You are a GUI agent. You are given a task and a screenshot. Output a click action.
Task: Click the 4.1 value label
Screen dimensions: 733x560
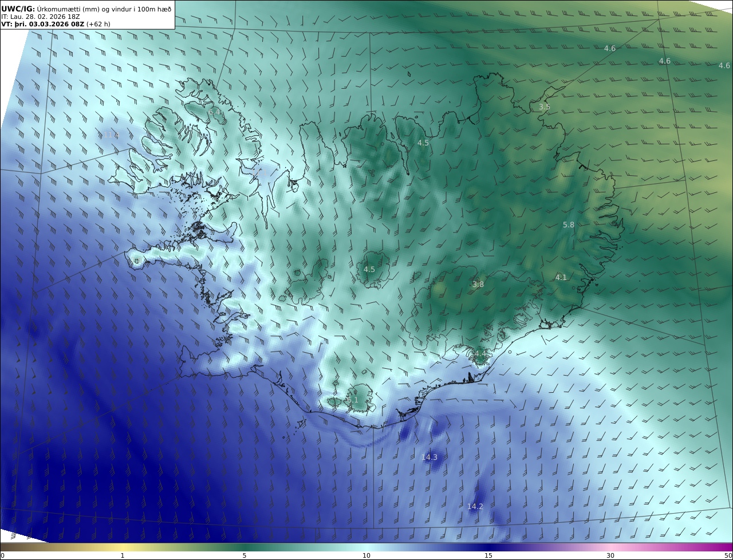pyautogui.click(x=561, y=277)
